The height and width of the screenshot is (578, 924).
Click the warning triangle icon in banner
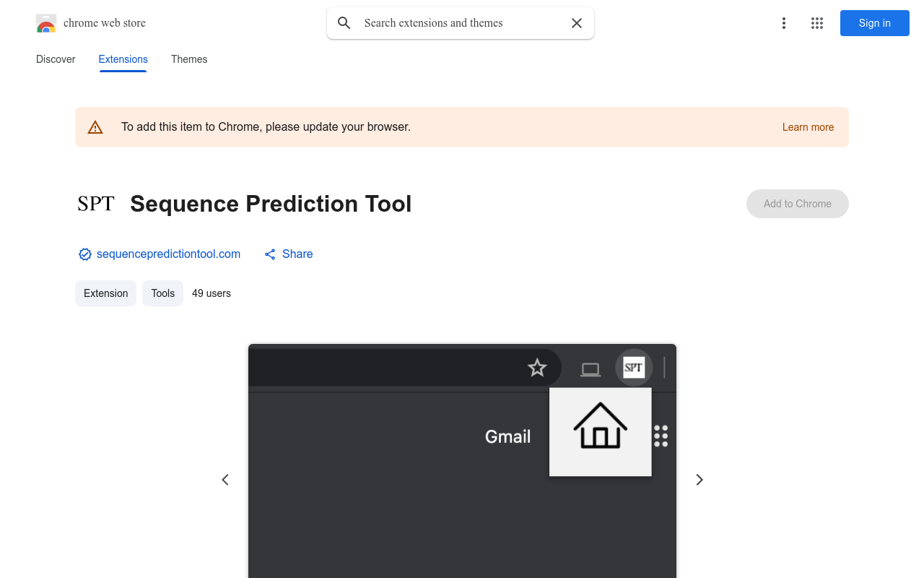point(95,127)
